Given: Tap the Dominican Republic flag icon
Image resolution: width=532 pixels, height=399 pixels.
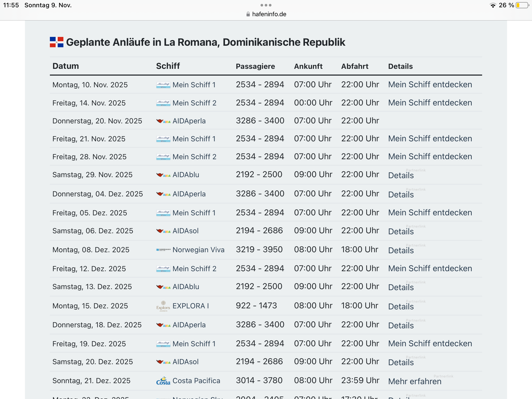Looking at the screenshot, I should 57,42.
